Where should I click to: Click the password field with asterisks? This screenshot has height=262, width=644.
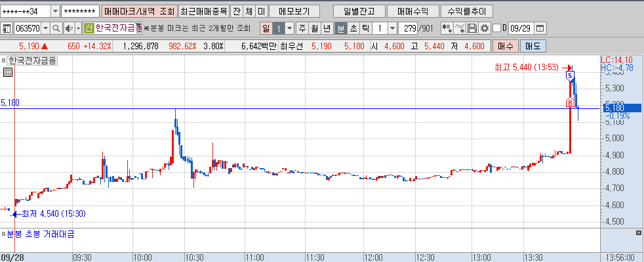click(81, 11)
